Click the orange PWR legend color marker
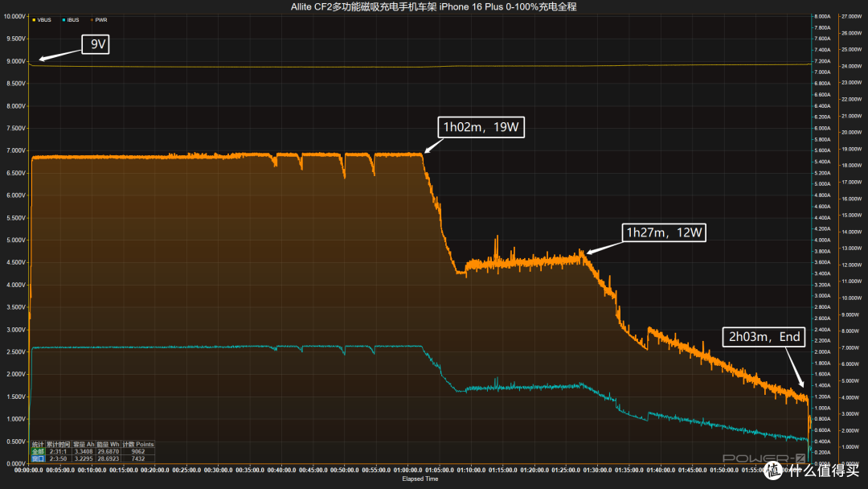The height and width of the screenshot is (489, 868). (92, 20)
